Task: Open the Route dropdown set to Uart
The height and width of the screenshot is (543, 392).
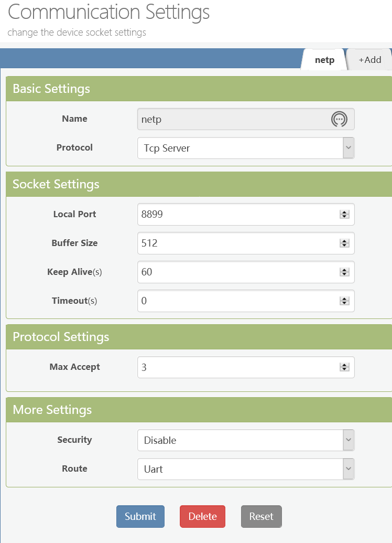Action: (245, 469)
